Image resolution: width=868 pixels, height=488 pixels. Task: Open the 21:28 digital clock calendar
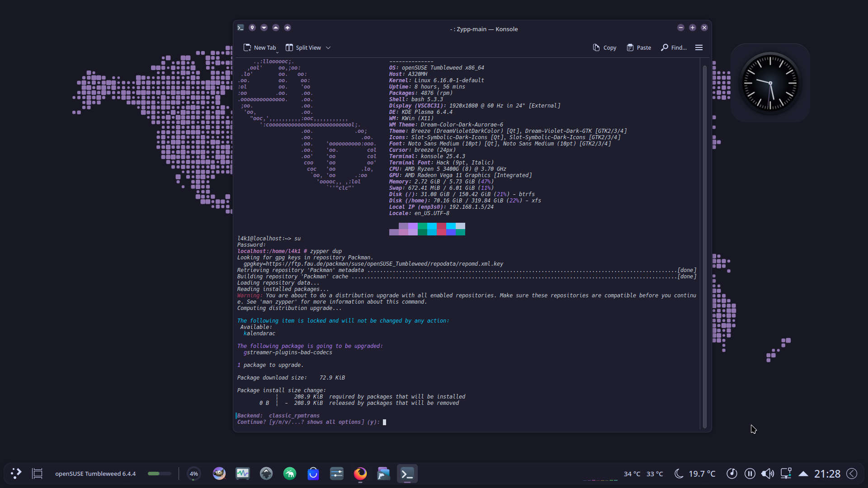point(827,474)
